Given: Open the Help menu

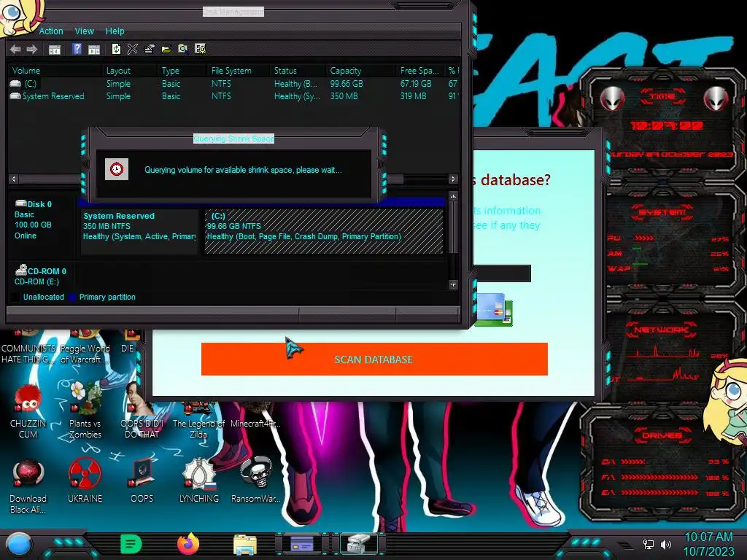Looking at the screenshot, I should (x=115, y=31).
